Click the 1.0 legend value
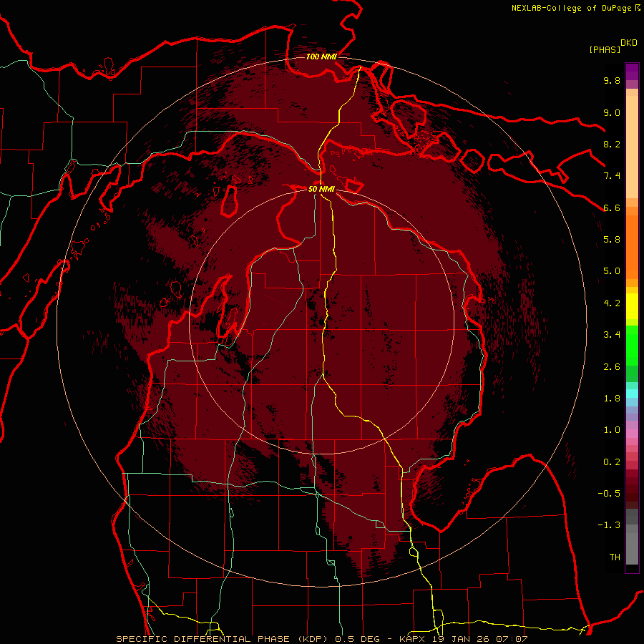The height and width of the screenshot is (644, 644). click(612, 430)
